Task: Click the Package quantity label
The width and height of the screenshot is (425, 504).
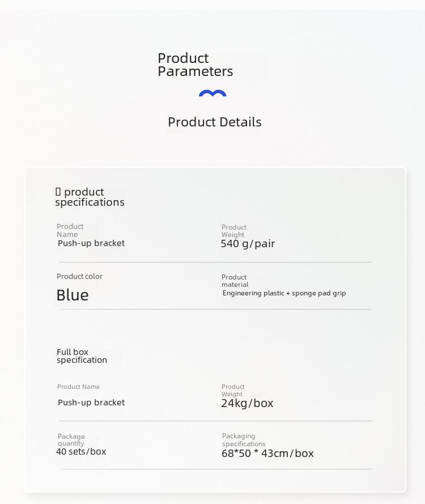Action: click(x=71, y=440)
